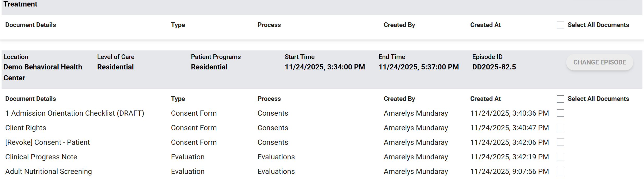
Task: Open the Client Rights document
Action: tap(26, 128)
